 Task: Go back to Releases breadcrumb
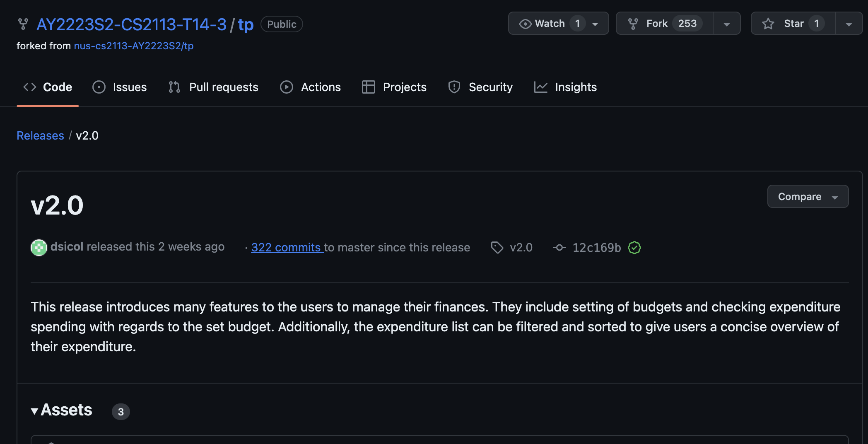pos(40,135)
